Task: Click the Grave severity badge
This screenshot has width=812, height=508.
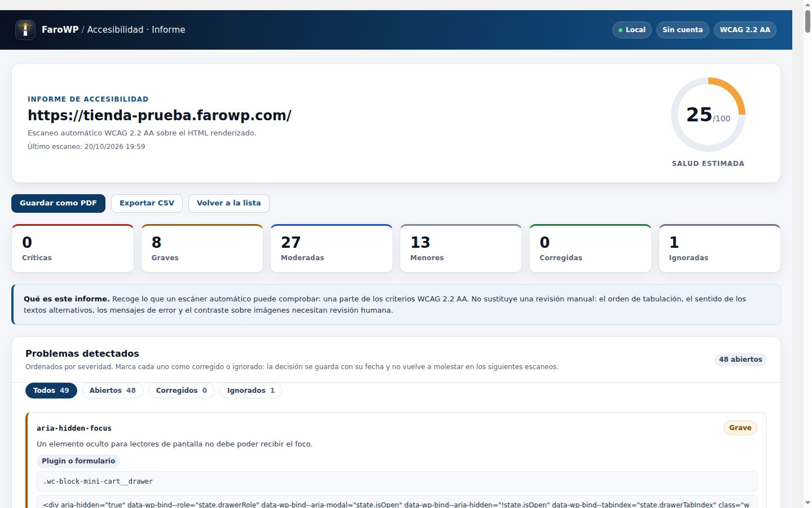Action: 740,428
